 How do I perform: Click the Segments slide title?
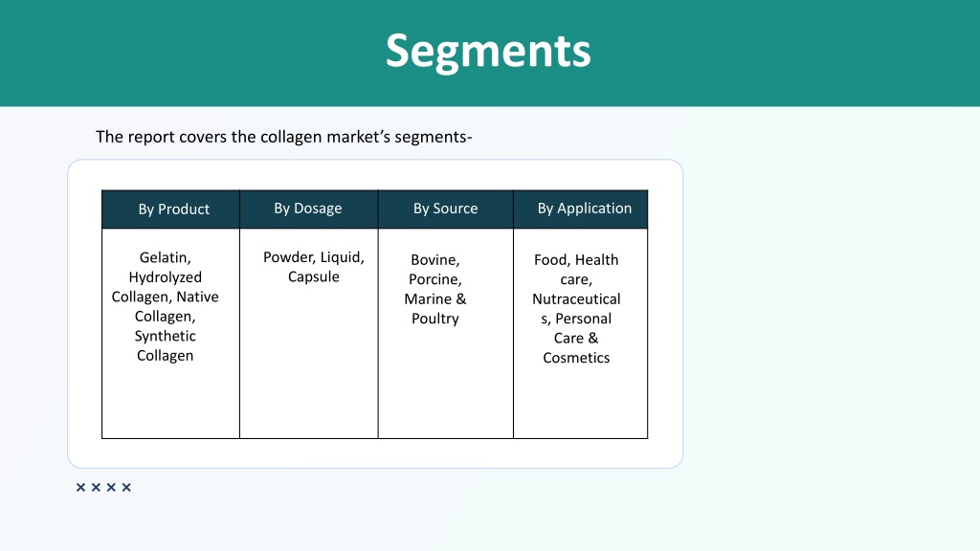click(x=488, y=52)
